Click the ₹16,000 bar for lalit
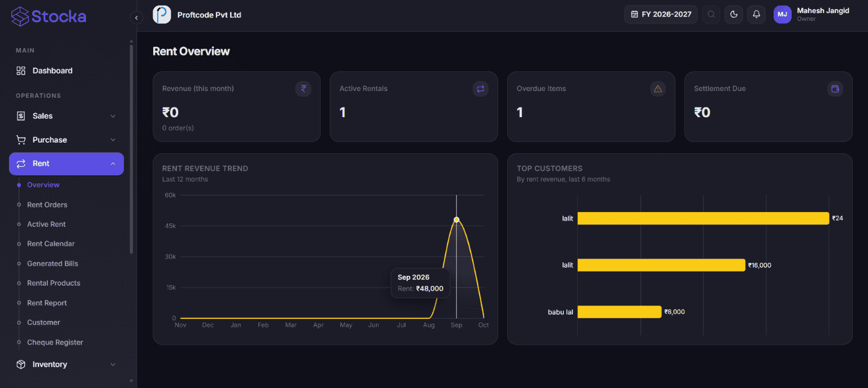The image size is (868, 388). [661, 265]
